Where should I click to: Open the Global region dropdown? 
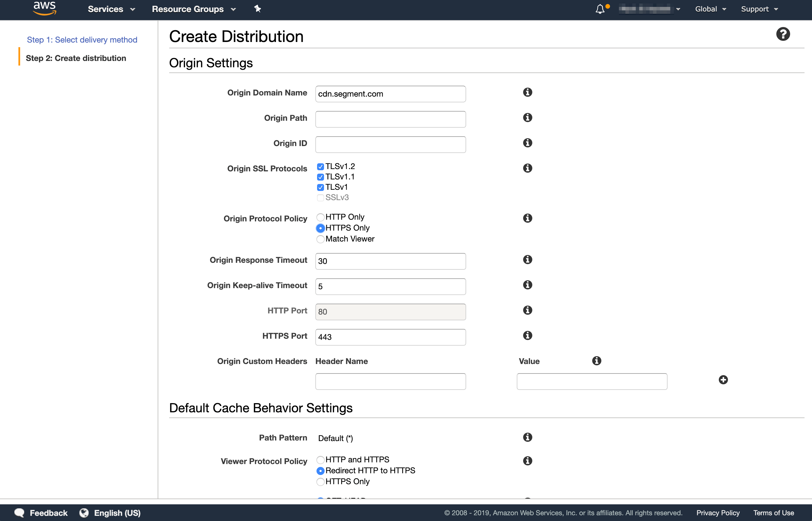(x=710, y=9)
